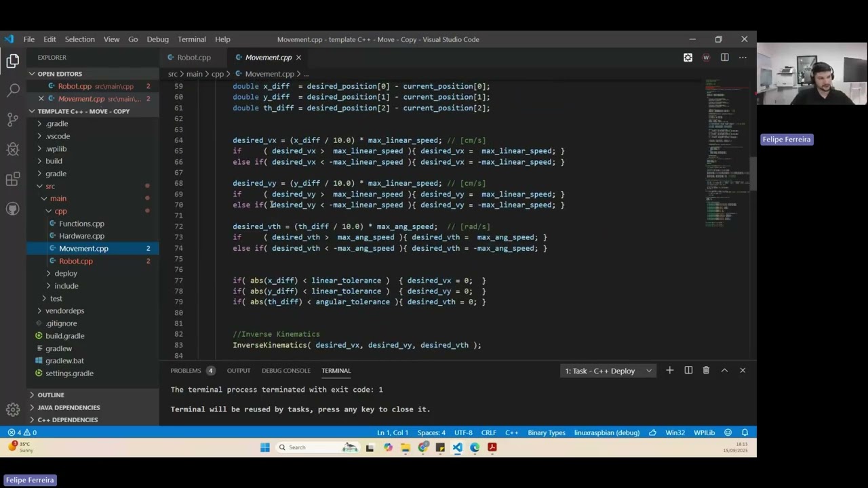Open the Selection menu
The width and height of the screenshot is (868, 488).
coord(79,39)
